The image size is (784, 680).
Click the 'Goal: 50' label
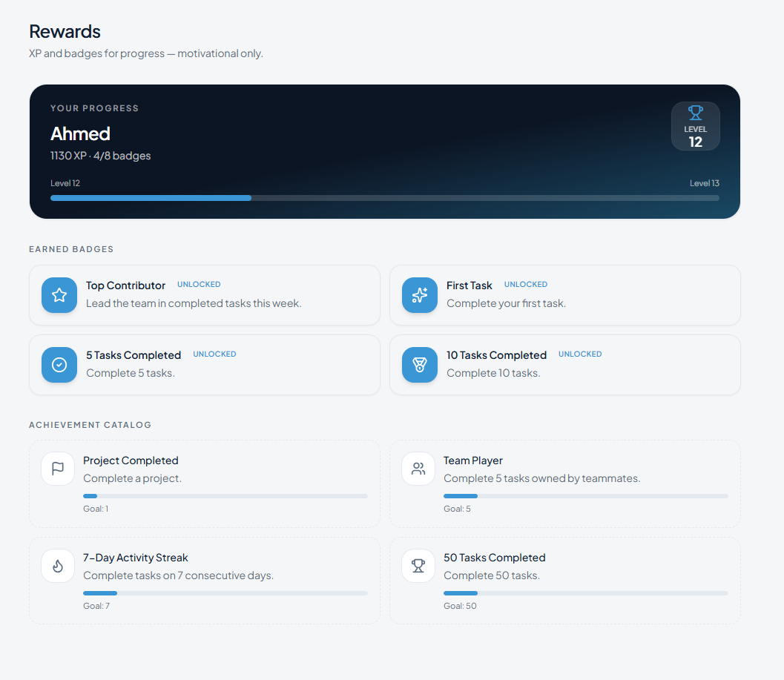460,606
